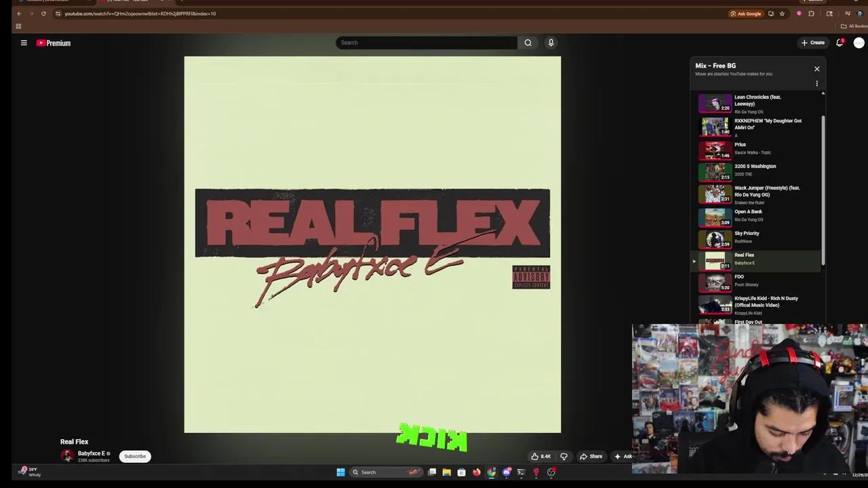868x488 pixels.
Task: Open the YouTube hamburger guide menu
Action: [24, 43]
